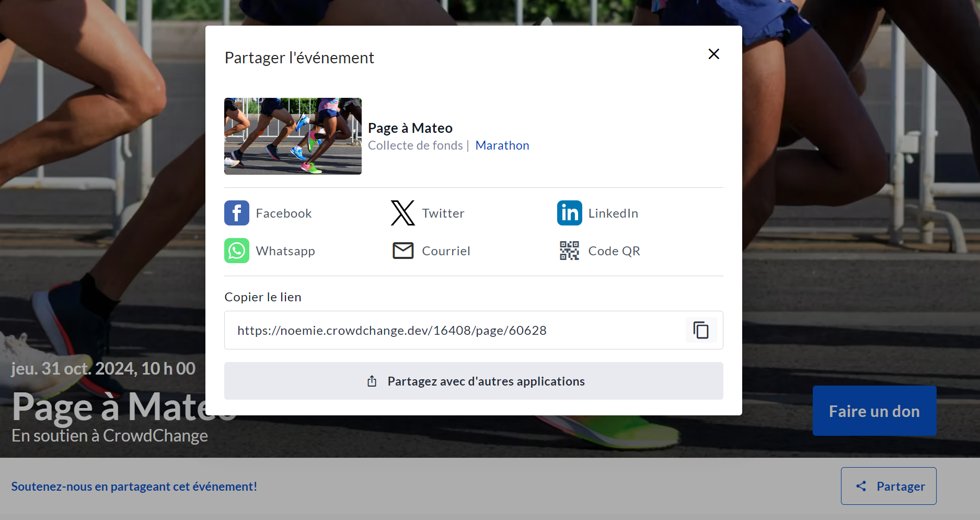Click Soutenez-nous en partageant cet événement text

coord(134,486)
